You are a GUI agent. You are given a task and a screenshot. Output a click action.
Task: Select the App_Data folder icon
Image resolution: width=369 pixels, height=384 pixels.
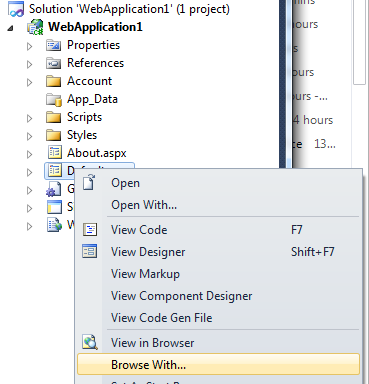pos(54,99)
